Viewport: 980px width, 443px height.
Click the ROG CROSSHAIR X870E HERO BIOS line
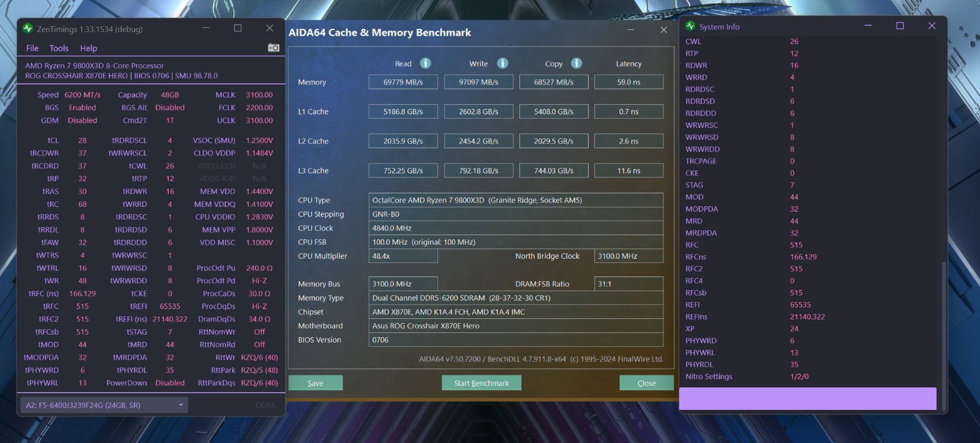coord(121,76)
